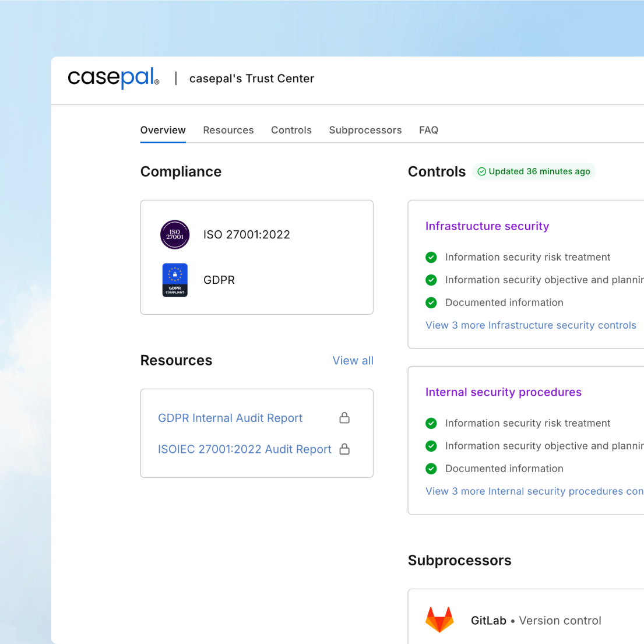Viewport: 644px width, 644px height.
Task: Click the casepal logo
Action: click(114, 78)
